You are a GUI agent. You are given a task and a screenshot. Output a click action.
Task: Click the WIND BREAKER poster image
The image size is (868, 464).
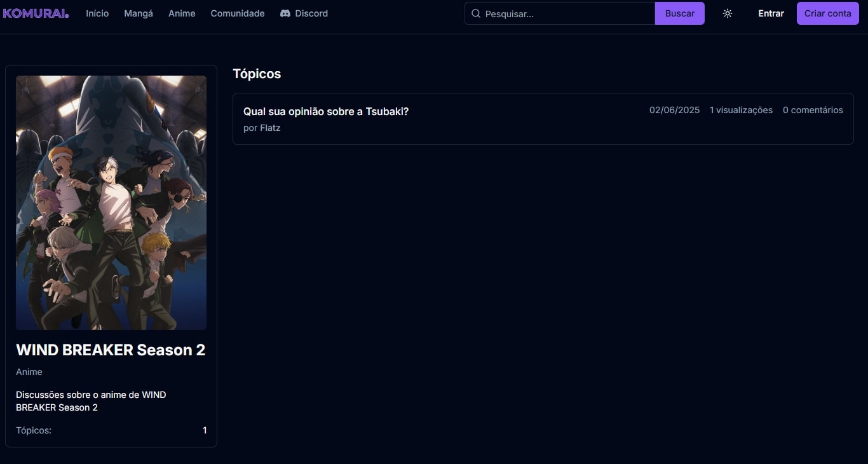[111, 202]
